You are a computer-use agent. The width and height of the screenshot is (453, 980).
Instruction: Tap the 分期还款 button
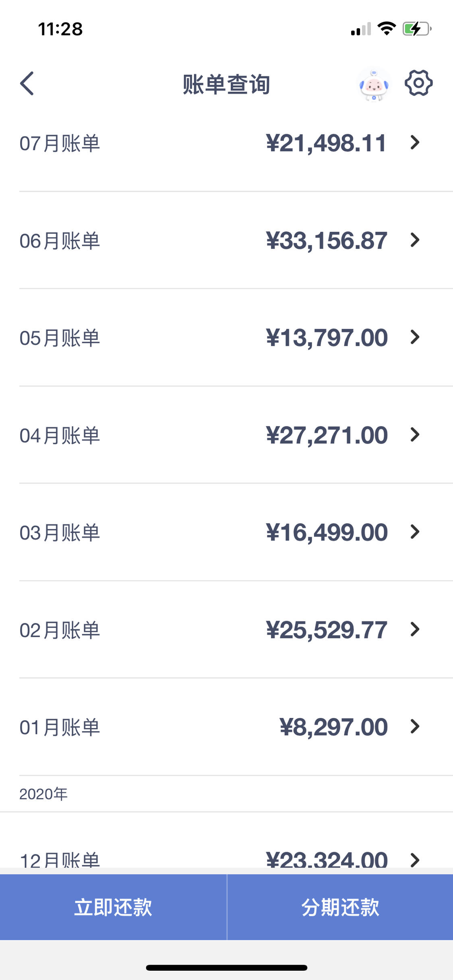340,907
